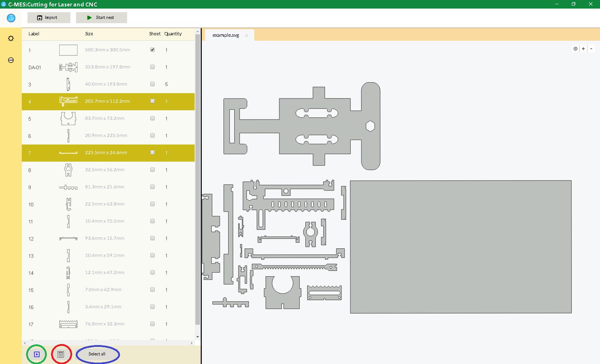Click the Import button

tap(49, 17)
